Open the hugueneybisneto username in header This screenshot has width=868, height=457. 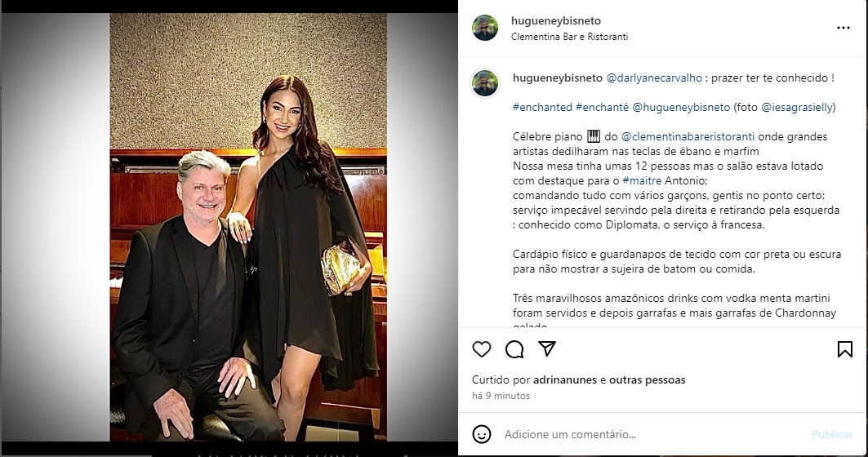click(556, 21)
